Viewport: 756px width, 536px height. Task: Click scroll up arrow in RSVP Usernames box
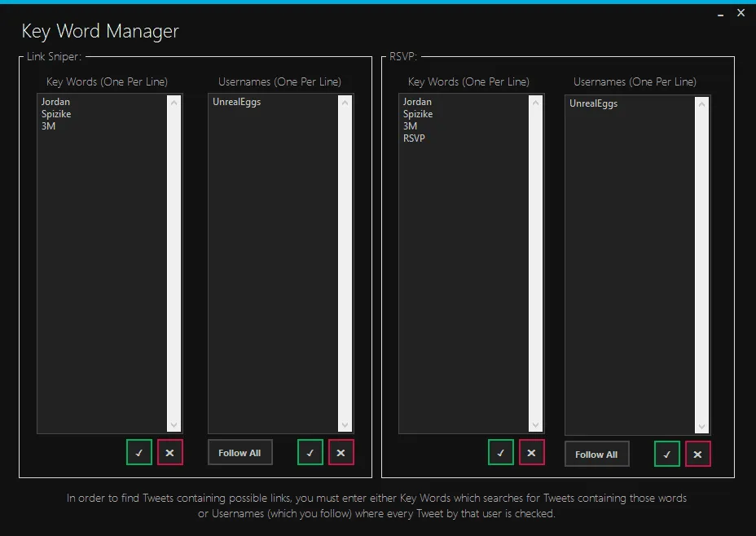coord(701,104)
